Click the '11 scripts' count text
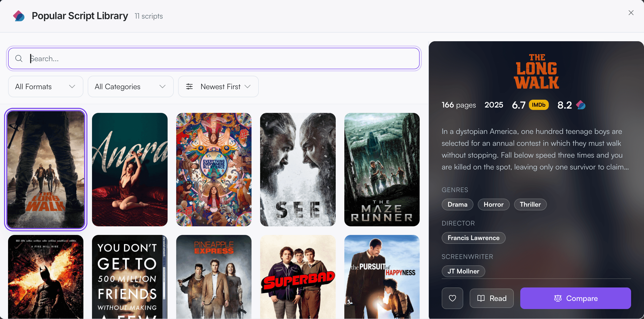 coord(149,16)
